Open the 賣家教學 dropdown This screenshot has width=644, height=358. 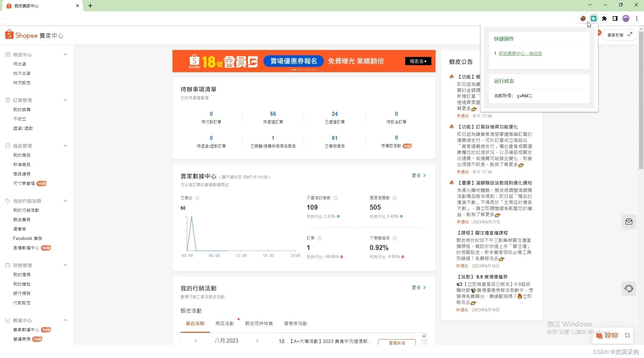pos(620,35)
